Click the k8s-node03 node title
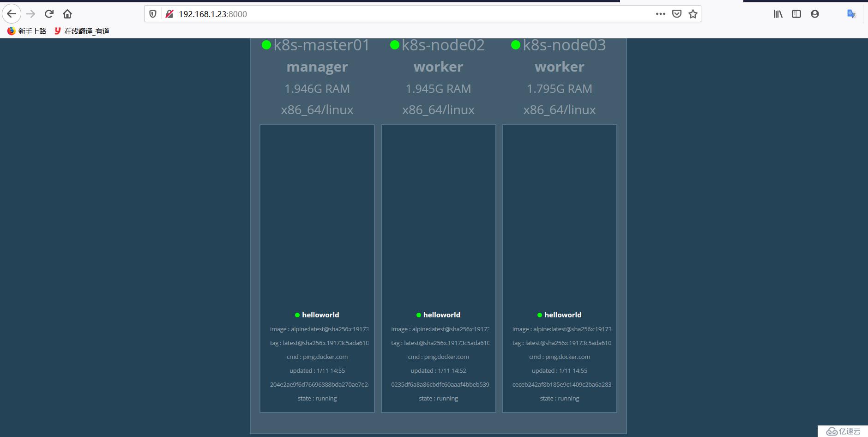The height and width of the screenshot is (437, 868). pos(564,45)
